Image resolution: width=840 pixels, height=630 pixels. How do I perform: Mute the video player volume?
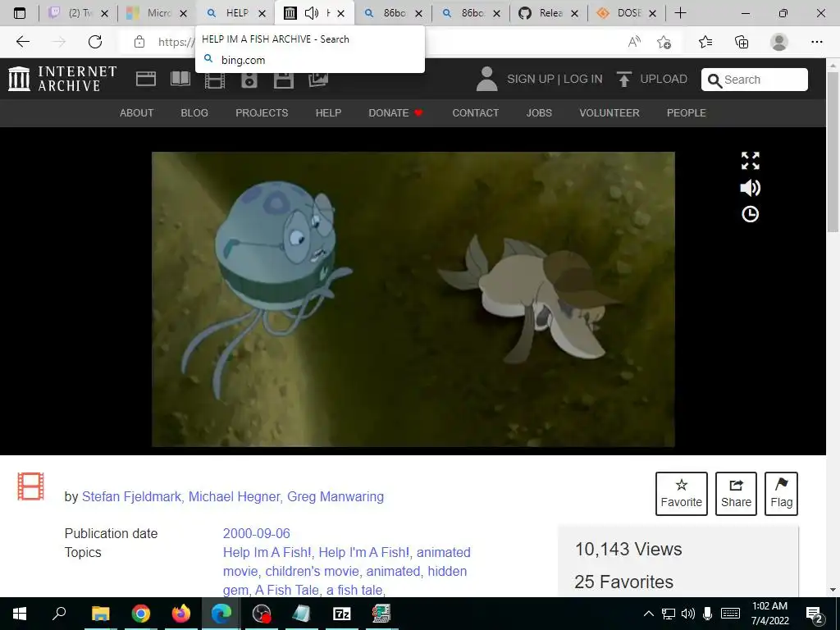(x=750, y=188)
